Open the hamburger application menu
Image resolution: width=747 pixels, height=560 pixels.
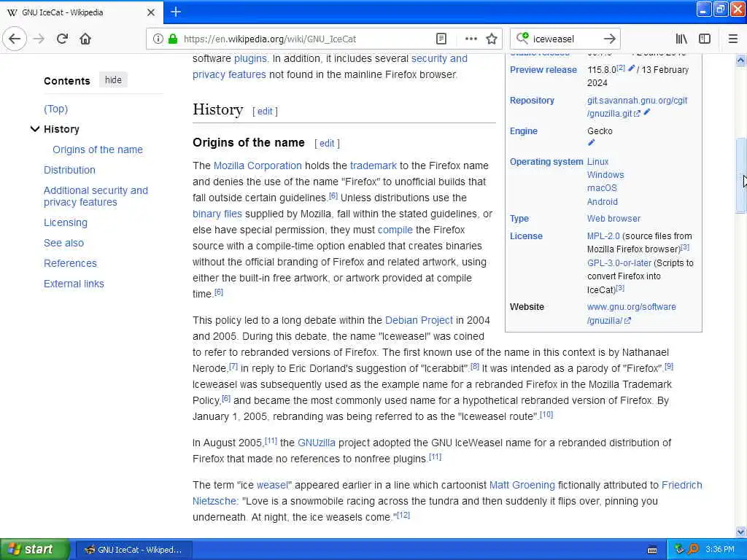point(732,39)
